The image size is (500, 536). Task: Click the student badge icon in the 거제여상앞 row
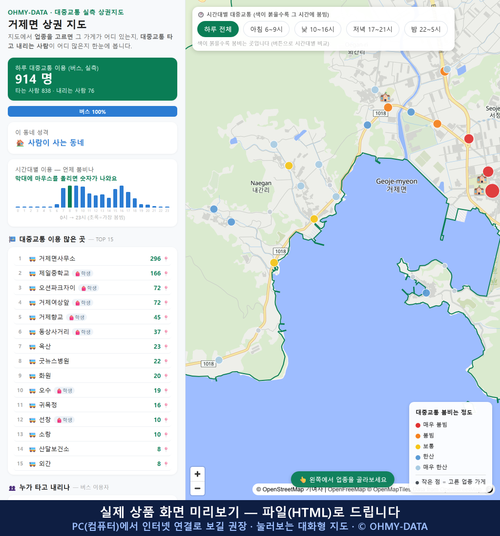(x=78, y=303)
